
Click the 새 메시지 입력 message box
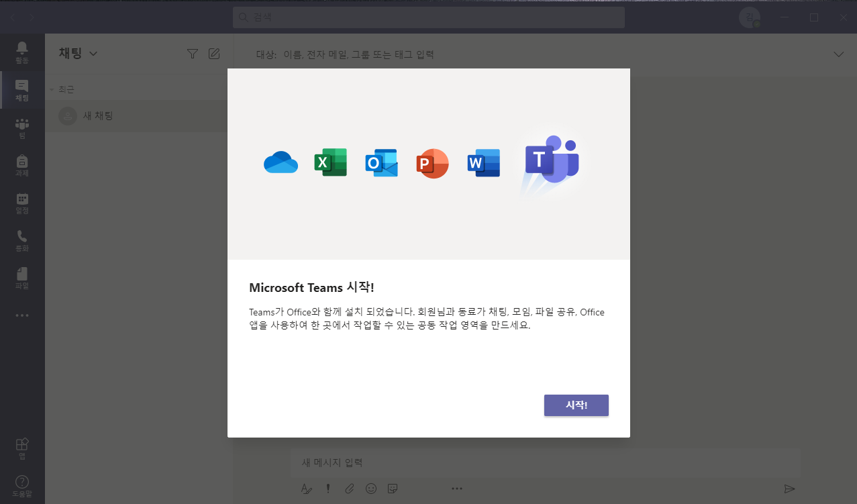pyautogui.click(x=546, y=462)
